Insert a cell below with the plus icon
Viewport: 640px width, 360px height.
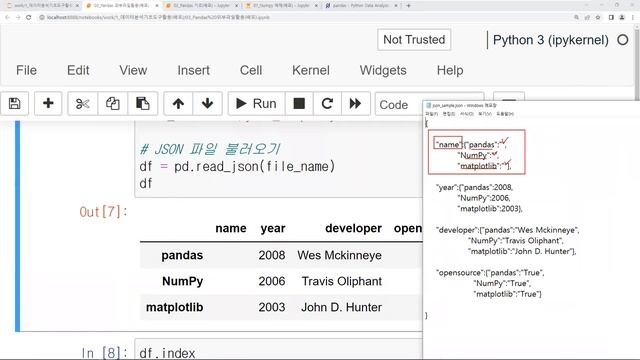(48, 104)
